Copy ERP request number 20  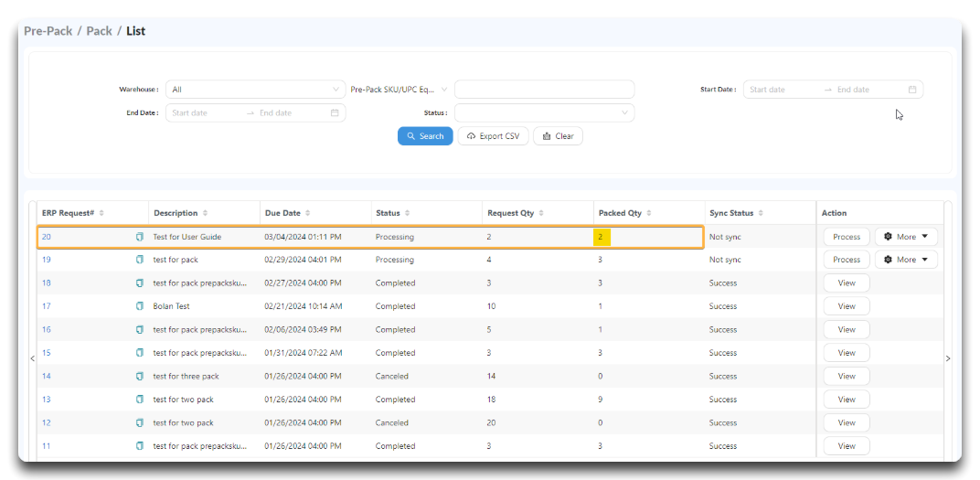tap(139, 237)
